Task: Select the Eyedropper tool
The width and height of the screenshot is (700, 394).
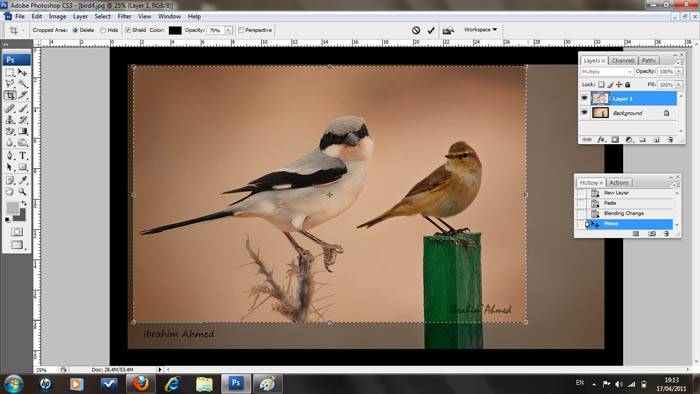Action: (22, 180)
